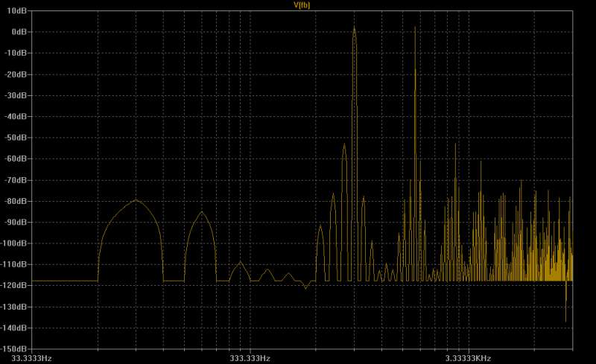Click the 333.333Hz frequency label
Viewport: 596px width, 364px height.
[250, 358]
